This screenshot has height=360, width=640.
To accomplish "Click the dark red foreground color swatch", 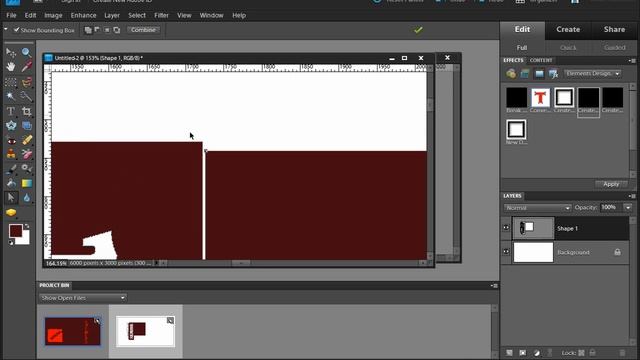I will (x=16, y=231).
